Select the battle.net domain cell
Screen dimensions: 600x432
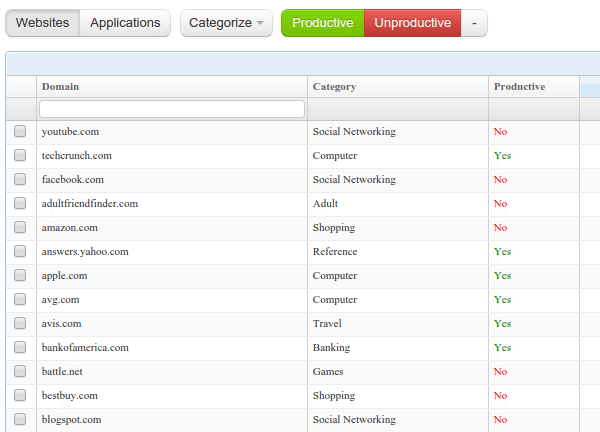pos(172,372)
